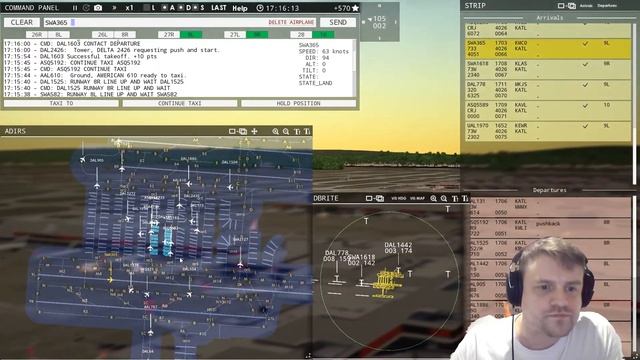Decrease DBRITE label text size
This screenshot has height=360, width=640.
[465, 198]
